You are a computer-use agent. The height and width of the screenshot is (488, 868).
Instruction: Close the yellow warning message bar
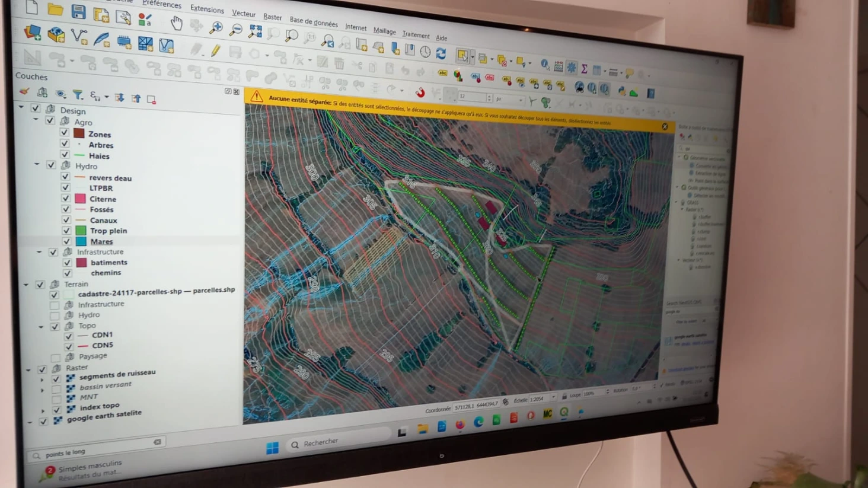pyautogui.click(x=665, y=126)
